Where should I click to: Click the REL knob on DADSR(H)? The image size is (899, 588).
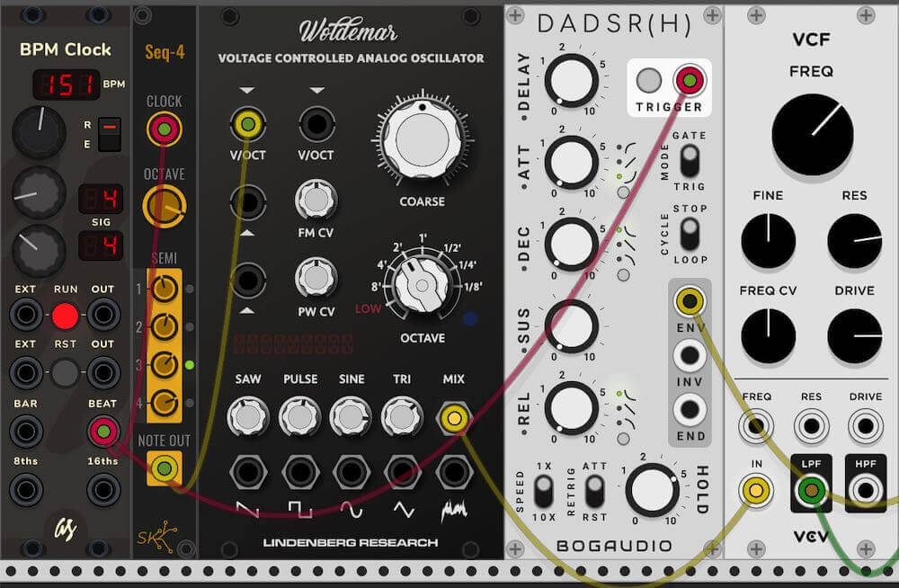pos(571,408)
